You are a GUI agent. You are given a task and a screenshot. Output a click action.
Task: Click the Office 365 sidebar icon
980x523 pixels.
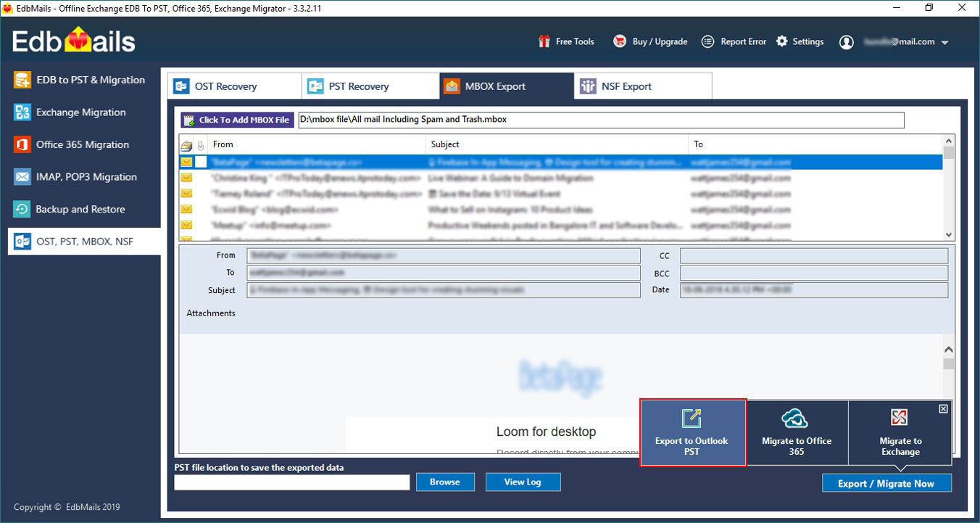(22, 144)
